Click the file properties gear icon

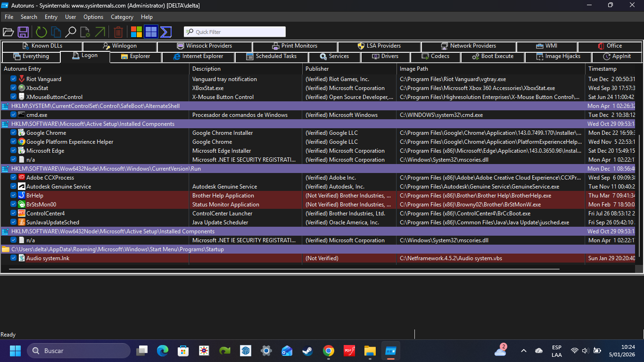[x=85, y=32]
